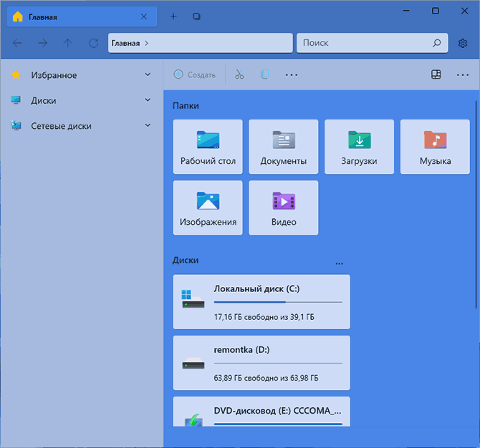480x448 pixels.
Task: Toggle the layout panel icon
Action: pyautogui.click(x=436, y=74)
